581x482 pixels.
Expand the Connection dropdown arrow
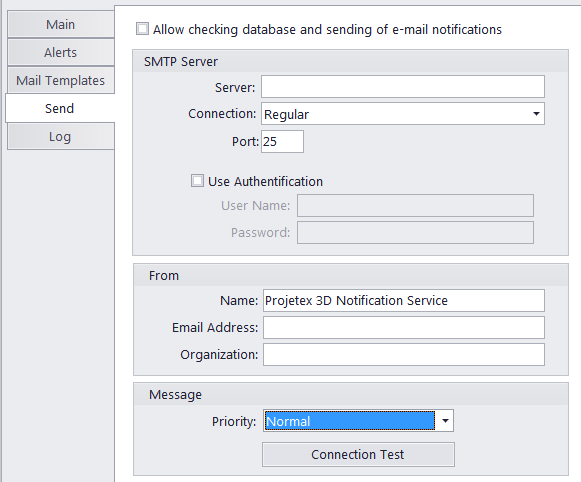coord(536,114)
